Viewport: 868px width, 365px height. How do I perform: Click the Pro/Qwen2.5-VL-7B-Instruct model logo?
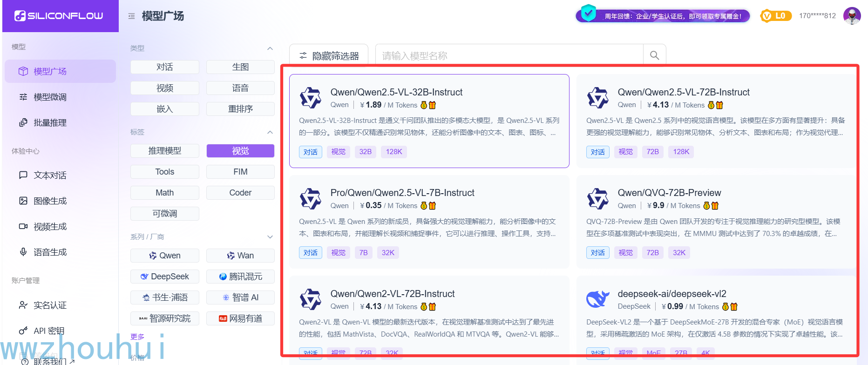point(311,199)
